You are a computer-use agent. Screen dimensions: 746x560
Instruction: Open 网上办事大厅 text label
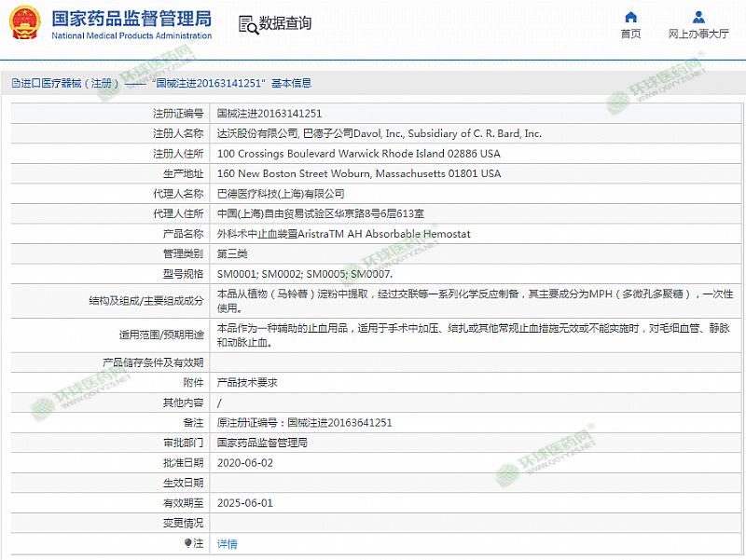(x=698, y=34)
